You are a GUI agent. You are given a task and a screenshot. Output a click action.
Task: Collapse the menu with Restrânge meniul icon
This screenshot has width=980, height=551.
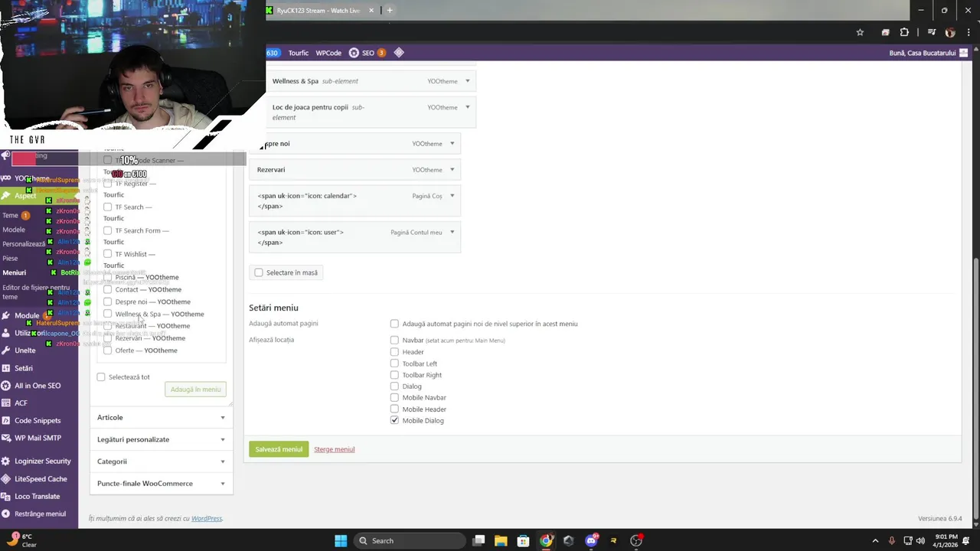point(6,514)
